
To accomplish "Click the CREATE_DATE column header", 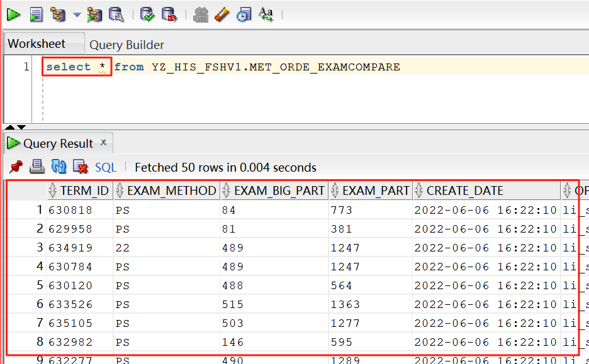I will click(464, 190).
